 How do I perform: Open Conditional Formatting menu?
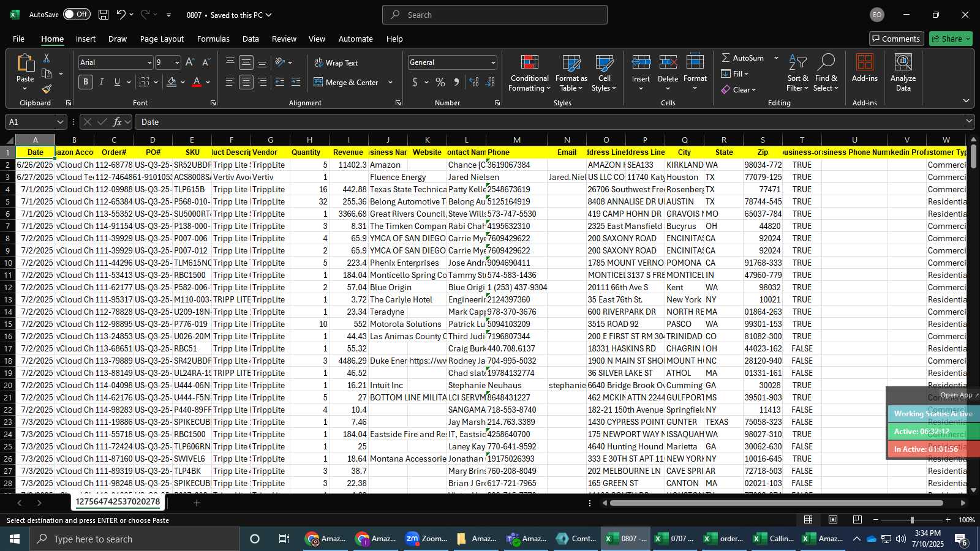click(x=529, y=73)
